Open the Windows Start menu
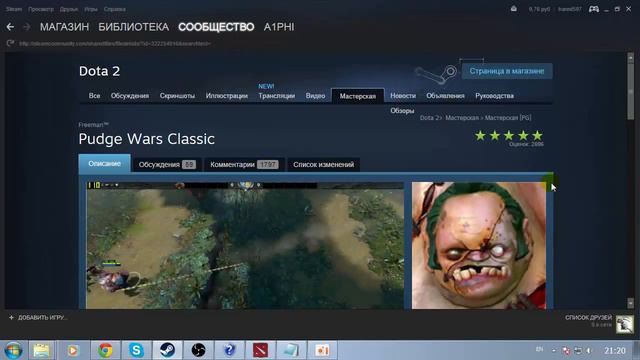This screenshot has height=360, width=640. click(x=13, y=350)
